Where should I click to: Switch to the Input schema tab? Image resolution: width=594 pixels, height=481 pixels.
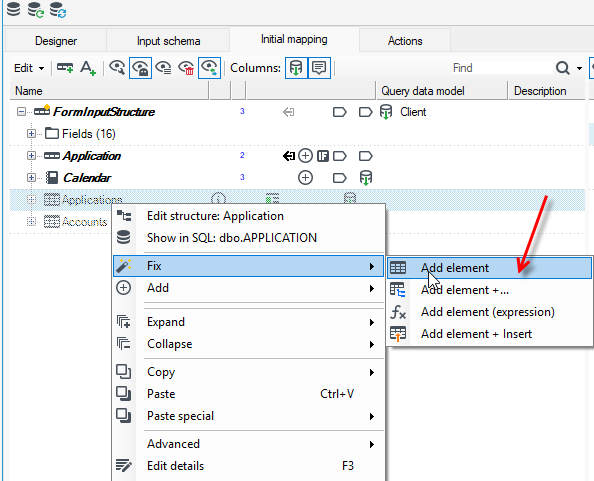point(168,41)
